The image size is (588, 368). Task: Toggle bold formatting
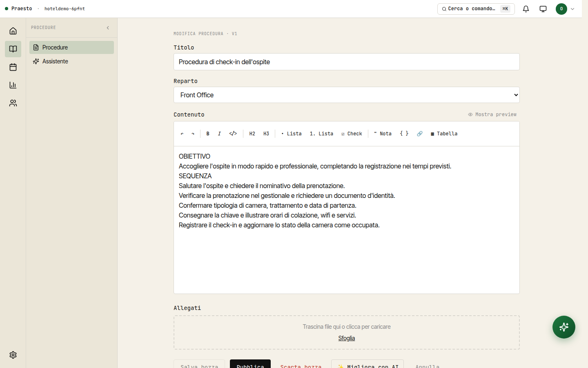coord(208,134)
